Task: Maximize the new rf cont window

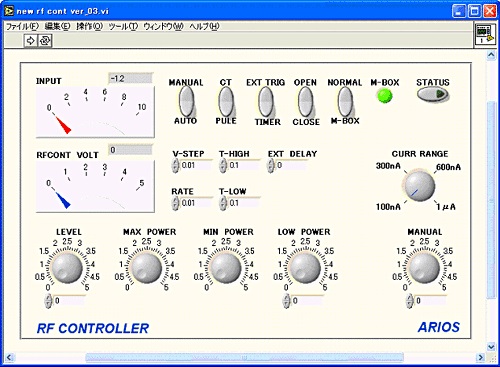Action: (x=474, y=11)
